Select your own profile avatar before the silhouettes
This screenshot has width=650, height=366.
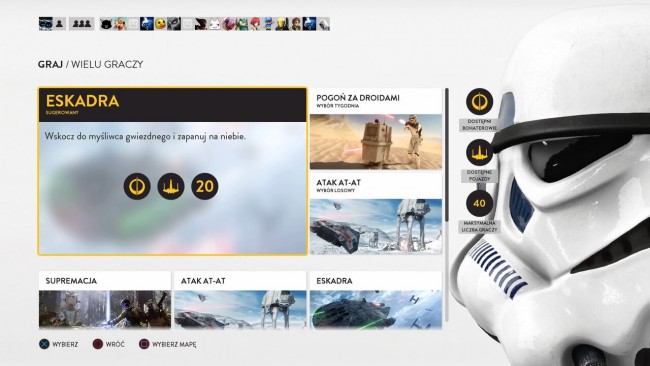click(46, 24)
